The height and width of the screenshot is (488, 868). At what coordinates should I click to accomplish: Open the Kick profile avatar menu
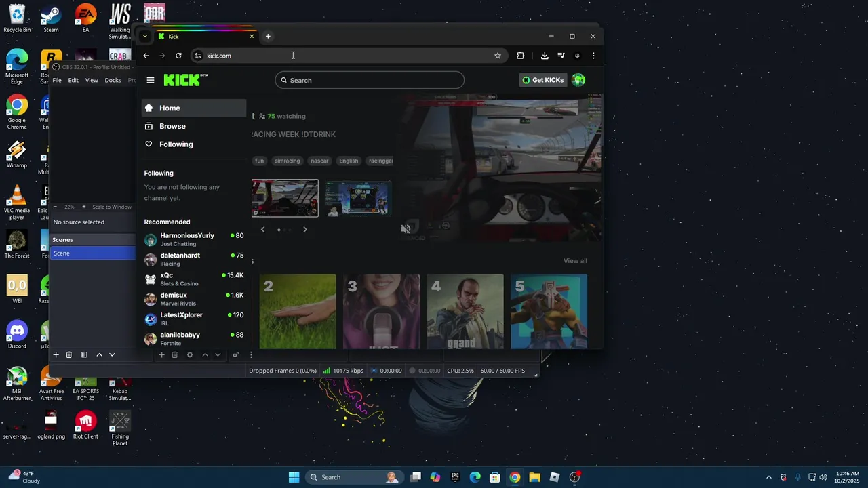pos(578,80)
